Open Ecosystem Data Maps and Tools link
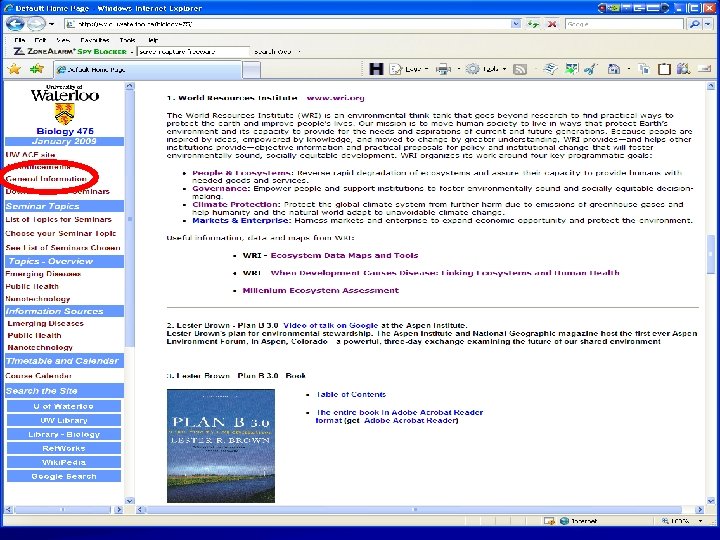The height and width of the screenshot is (540, 720). [344, 255]
